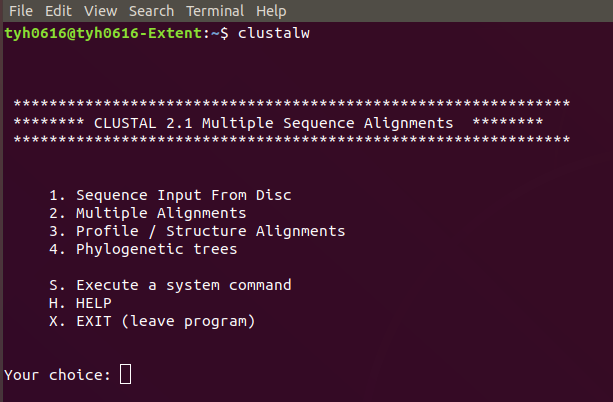Click the 'Phylogenetic trees' option text
Image resolution: width=613 pixels, height=402 pixels.
point(157,249)
